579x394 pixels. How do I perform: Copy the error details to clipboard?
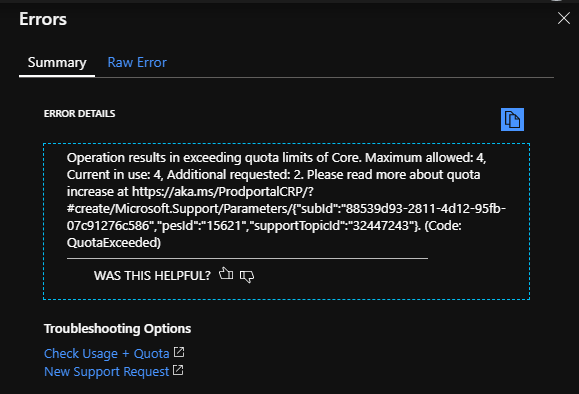[512, 119]
